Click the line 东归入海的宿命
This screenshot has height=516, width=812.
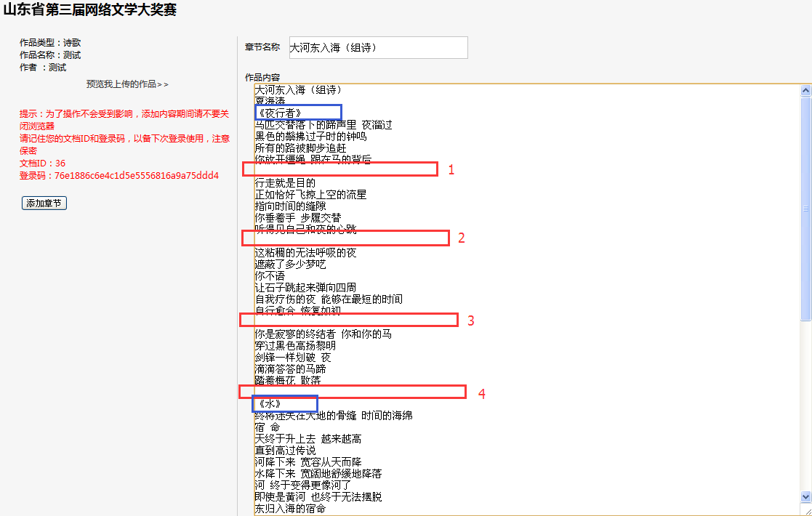pos(290,509)
